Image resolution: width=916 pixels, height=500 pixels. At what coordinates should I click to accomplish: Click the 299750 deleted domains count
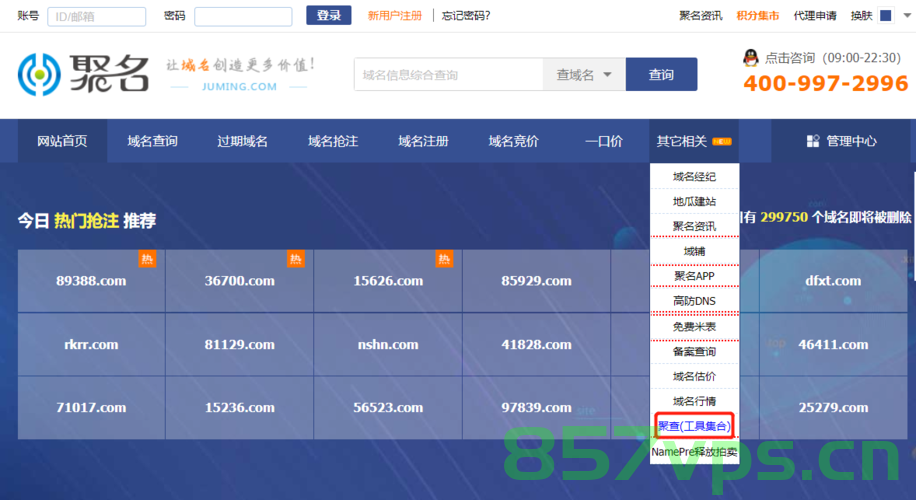point(784,217)
